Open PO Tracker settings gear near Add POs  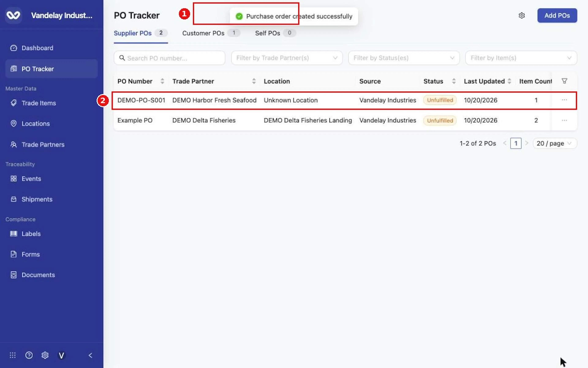pos(521,16)
